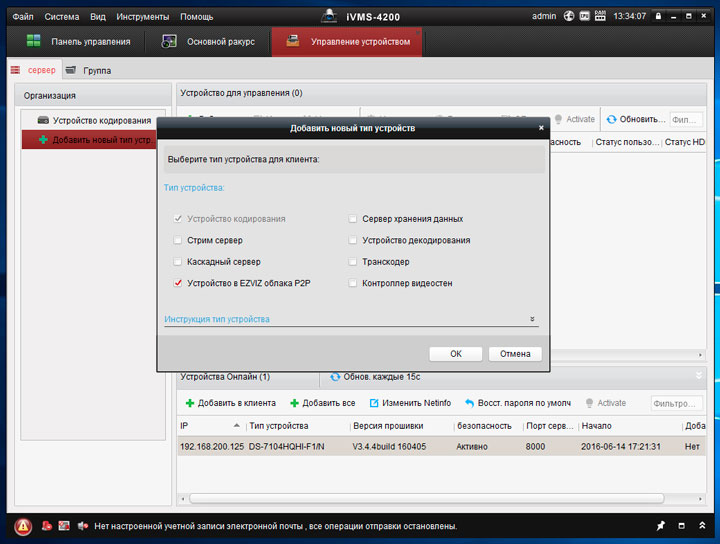Expand the Инструкция тип устройства section
Viewport: 720px width, 544px height.
(532, 319)
